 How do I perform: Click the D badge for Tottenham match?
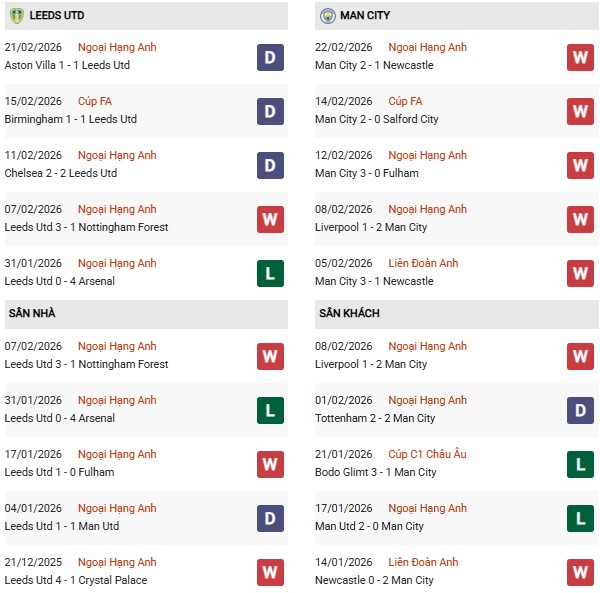point(581,410)
